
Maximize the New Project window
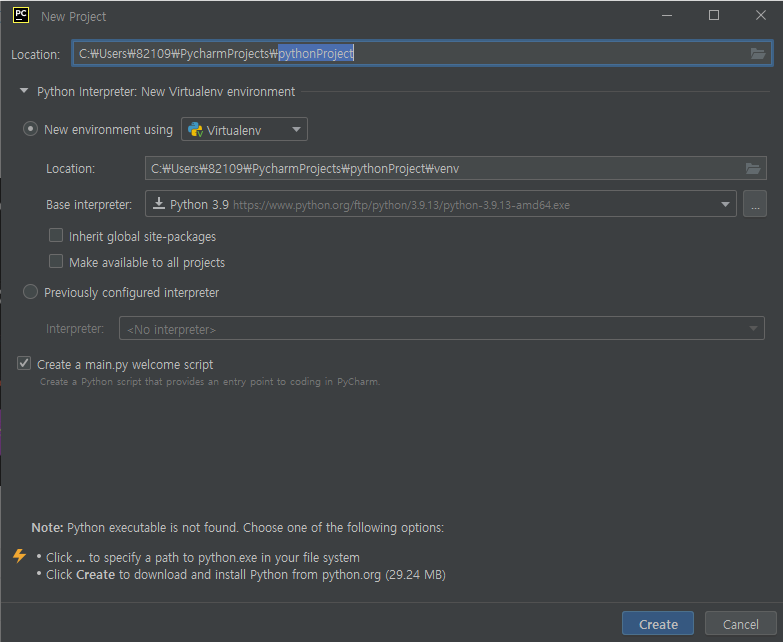pos(714,15)
